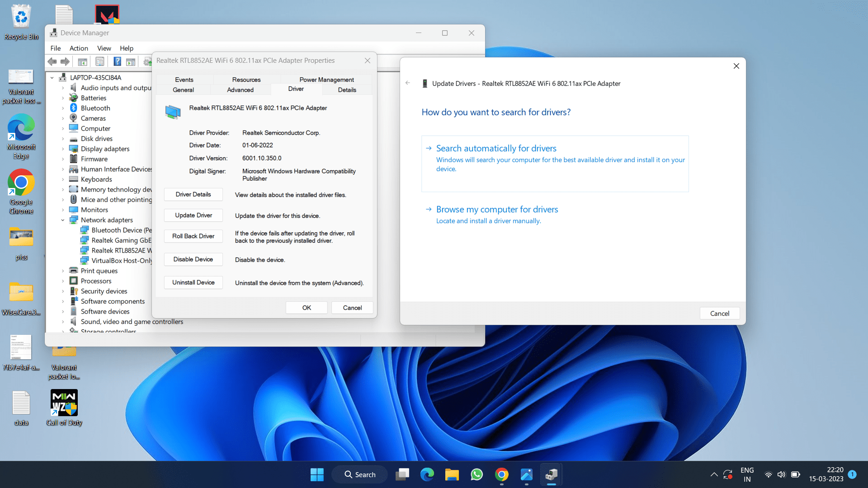Click the Disable Device button
This screenshot has width=868, height=488.
[193, 259]
